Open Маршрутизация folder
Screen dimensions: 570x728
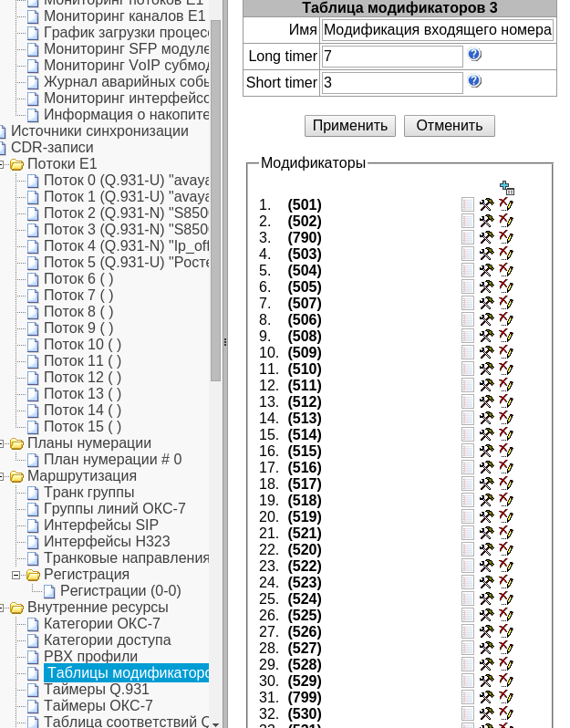click(82, 476)
